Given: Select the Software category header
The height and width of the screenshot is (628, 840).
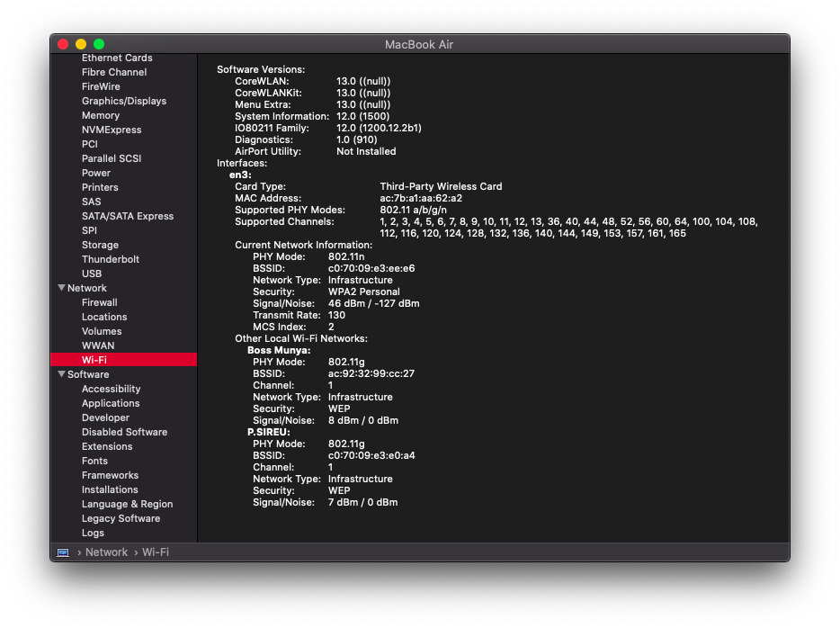Looking at the screenshot, I should pos(88,374).
